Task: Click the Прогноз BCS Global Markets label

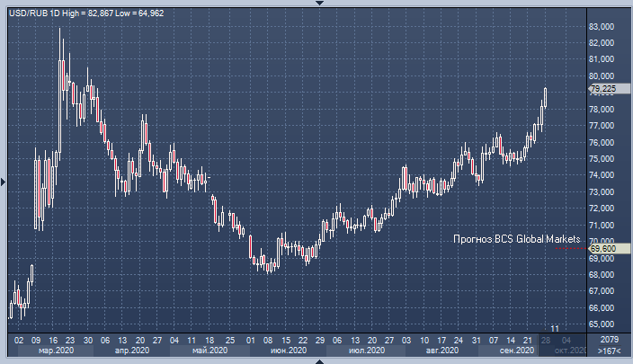Action: pos(516,239)
